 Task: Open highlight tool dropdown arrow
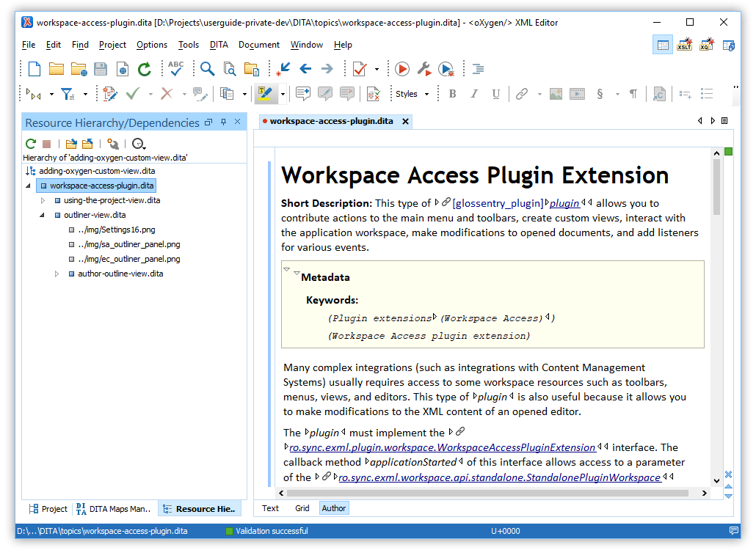point(283,94)
